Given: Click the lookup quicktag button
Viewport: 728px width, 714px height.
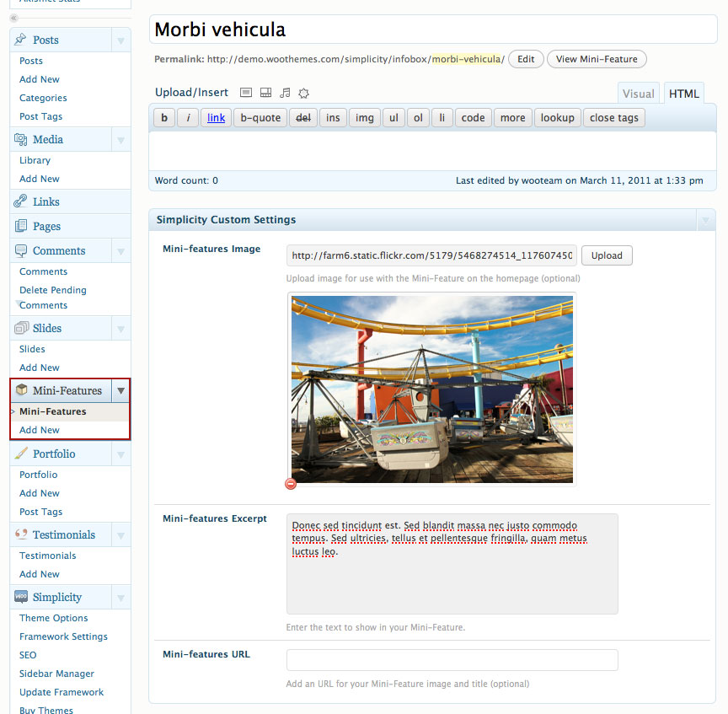Looking at the screenshot, I should [x=557, y=117].
